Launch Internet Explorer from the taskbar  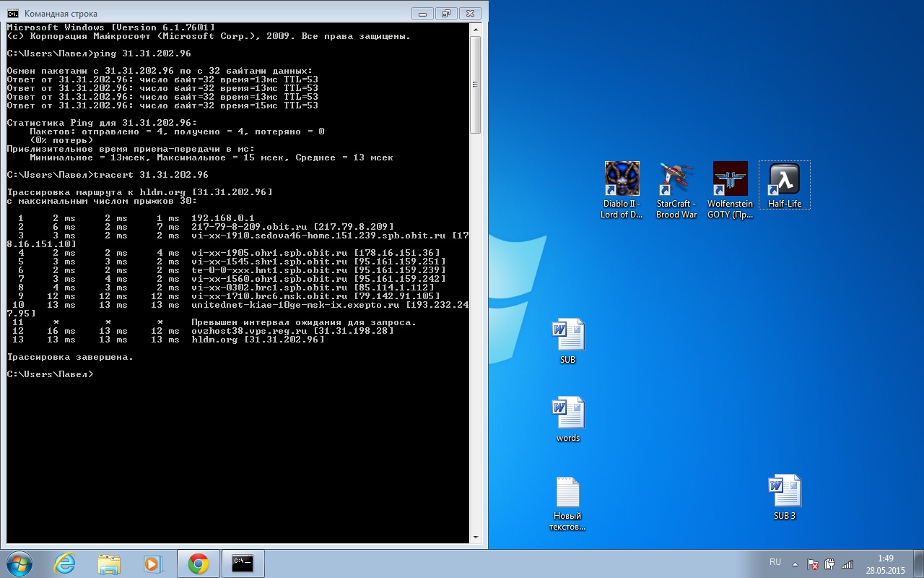(x=64, y=564)
